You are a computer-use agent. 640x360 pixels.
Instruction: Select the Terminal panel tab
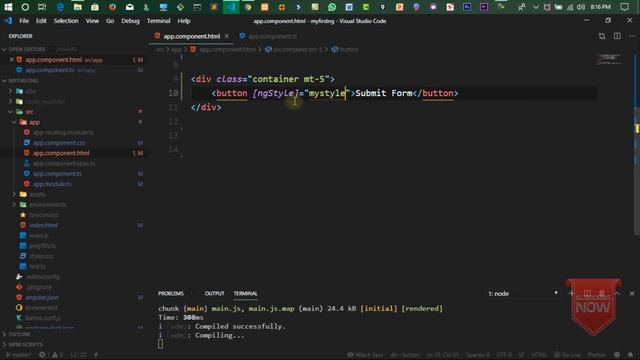(x=245, y=293)
